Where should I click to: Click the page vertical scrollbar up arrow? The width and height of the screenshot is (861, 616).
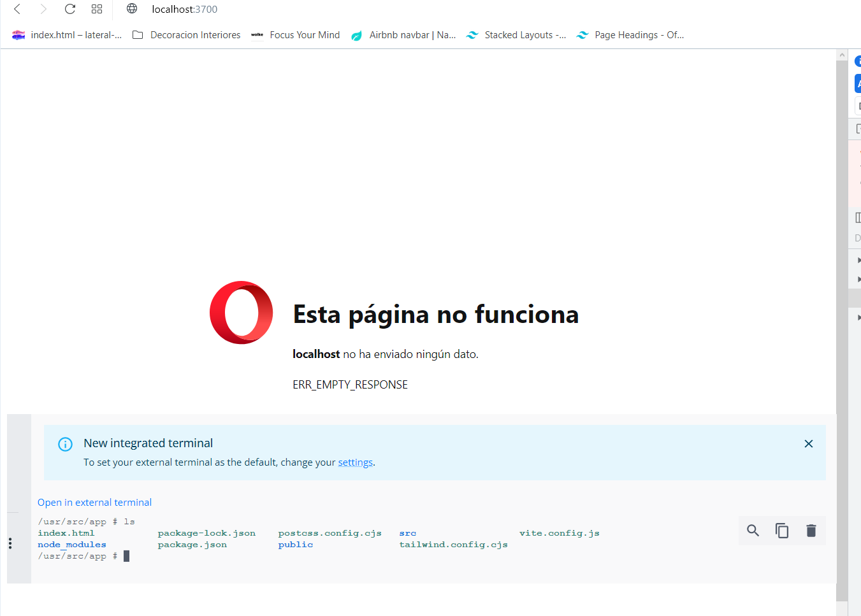(x=842, y=55)
